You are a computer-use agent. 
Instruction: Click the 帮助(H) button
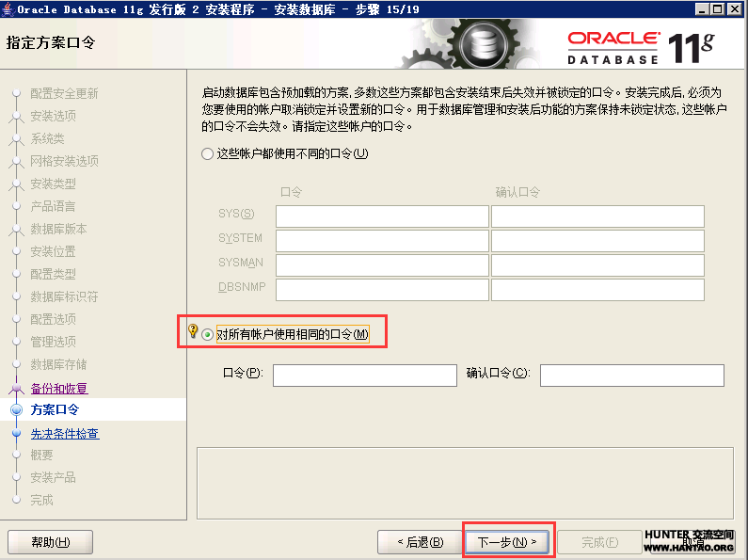[50, 542]
